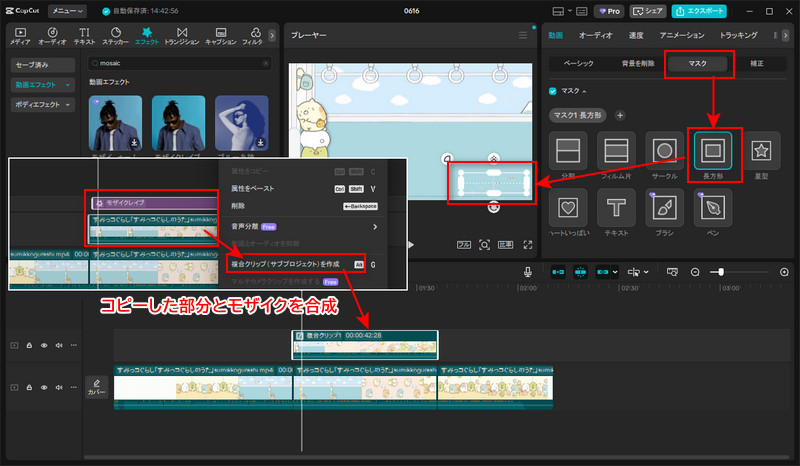
Task: Enter player fullscreen mode
Action: pyautogui.click(x=528, y=245)
